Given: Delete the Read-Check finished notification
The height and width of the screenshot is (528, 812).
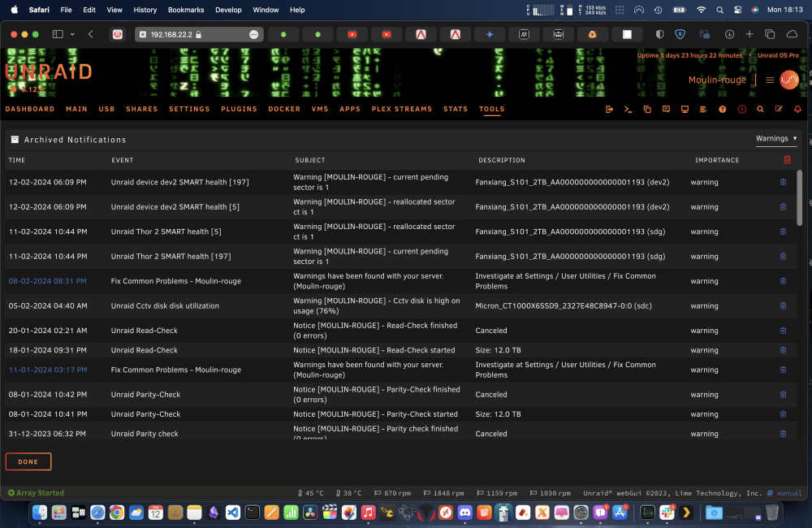Looking at the screenshot, I should (x=783, y=331).
